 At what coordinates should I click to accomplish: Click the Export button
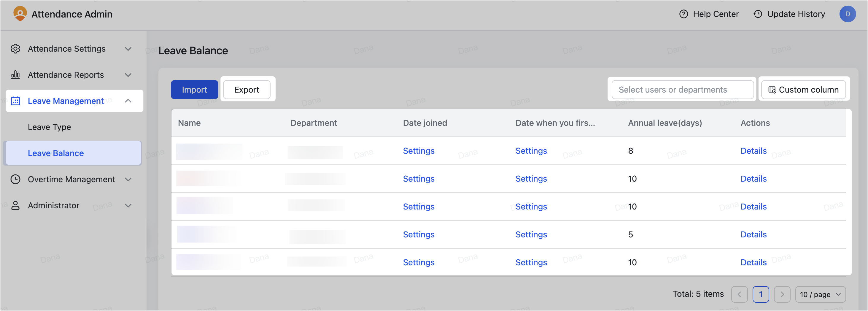coord(247,90)
